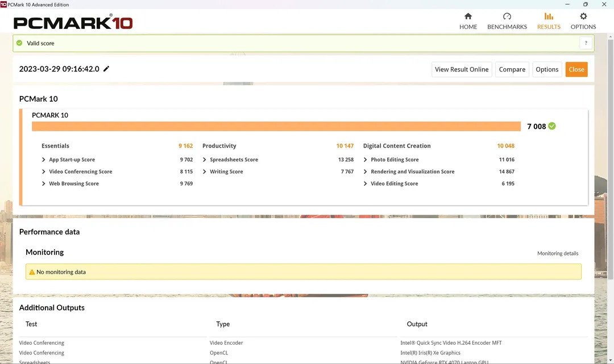
Task: Open the Monitoring details link
Action: (558, 253)
